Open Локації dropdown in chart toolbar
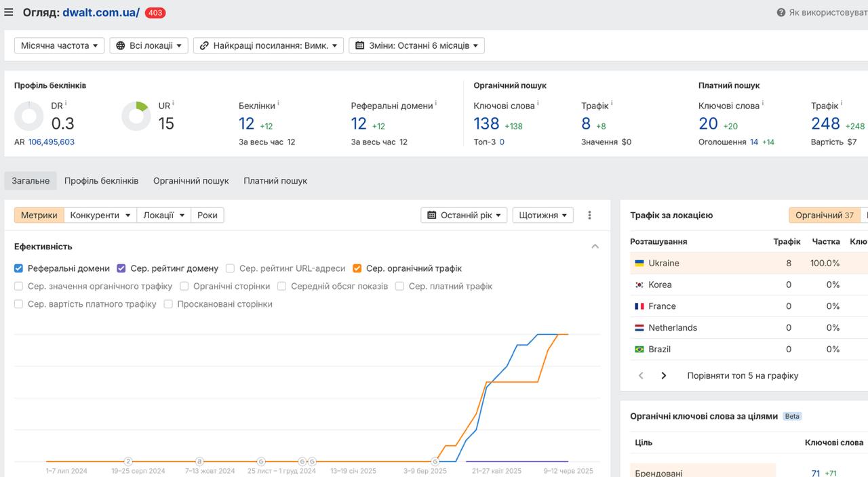Screen dimensions: 868x477 164,215
